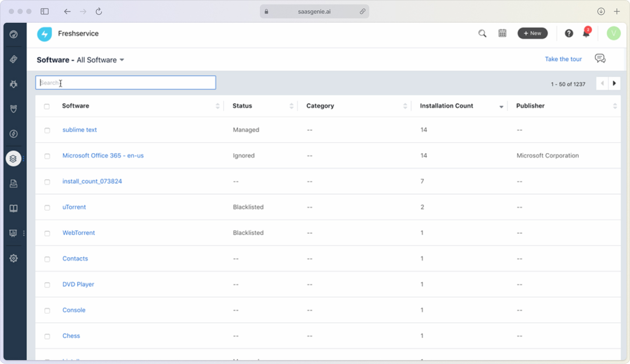Screen dimensions: 630x364
Task: Open the help question mark icon
Action: click(569, 33)
